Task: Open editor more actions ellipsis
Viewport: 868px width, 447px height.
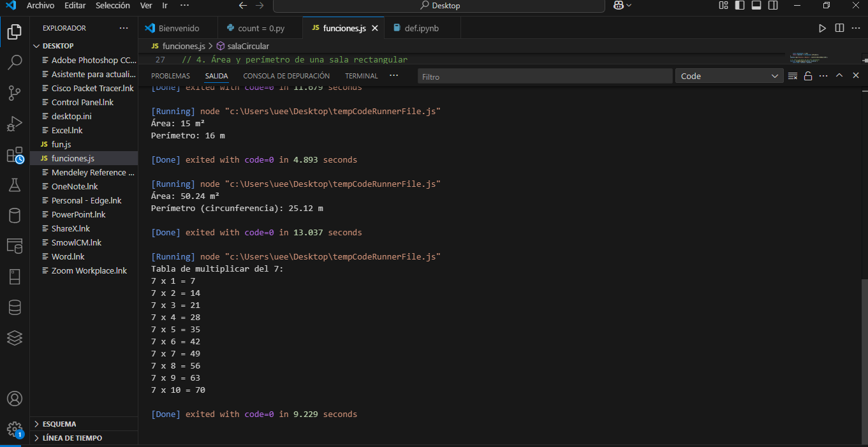Action: pyautogui.click(x=856, y=28)
